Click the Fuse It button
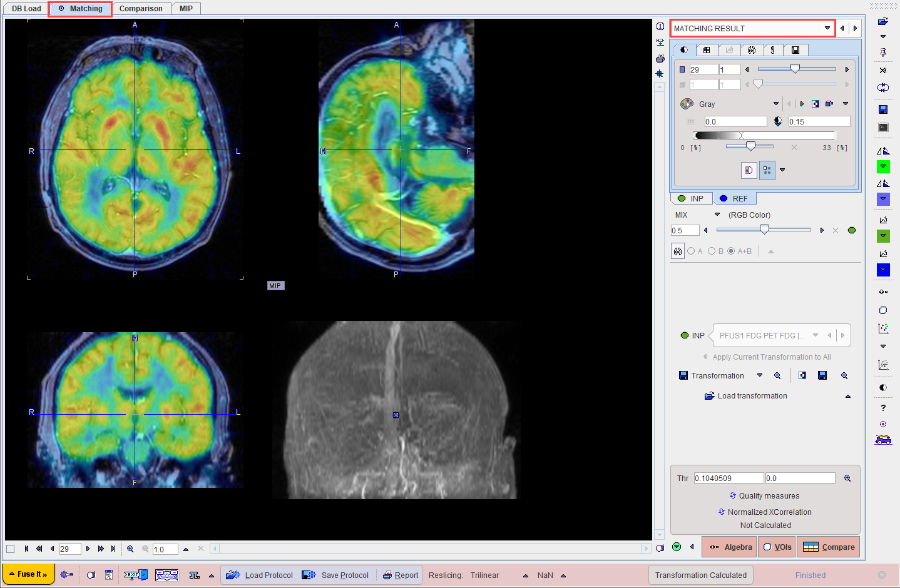Image resolution: width=900 pixels, height=588 pixels. click(x=29, y=574)
